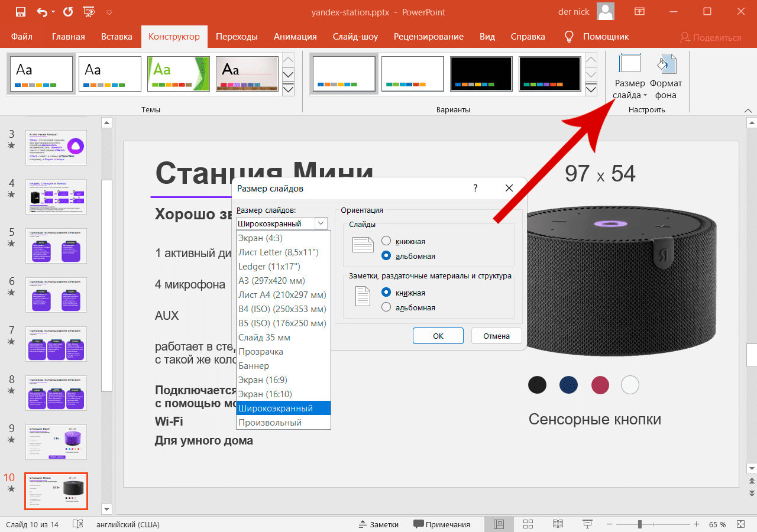Switch to the Главная tab

click(69, 37)
